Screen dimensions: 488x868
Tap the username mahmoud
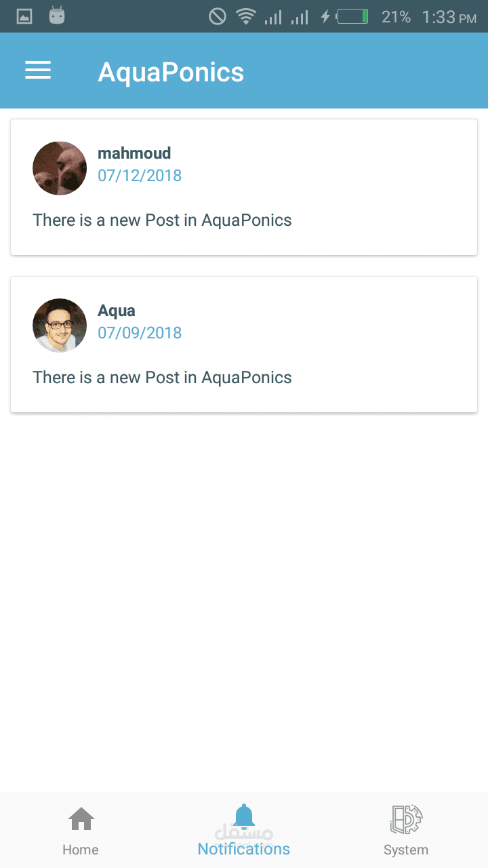pos(134,153)
